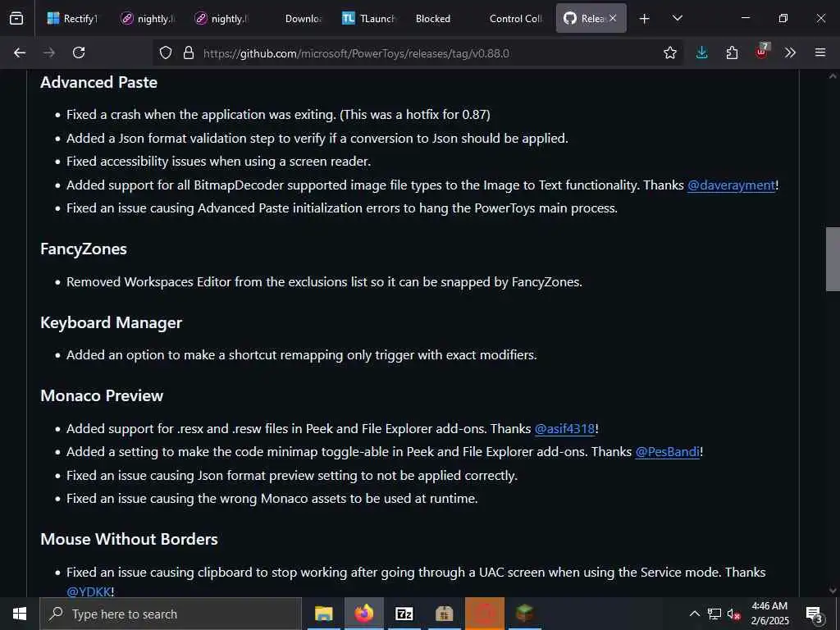Open File Explorer from taskbar
This screenshot has height=630, width=840.
click(323, 614)
